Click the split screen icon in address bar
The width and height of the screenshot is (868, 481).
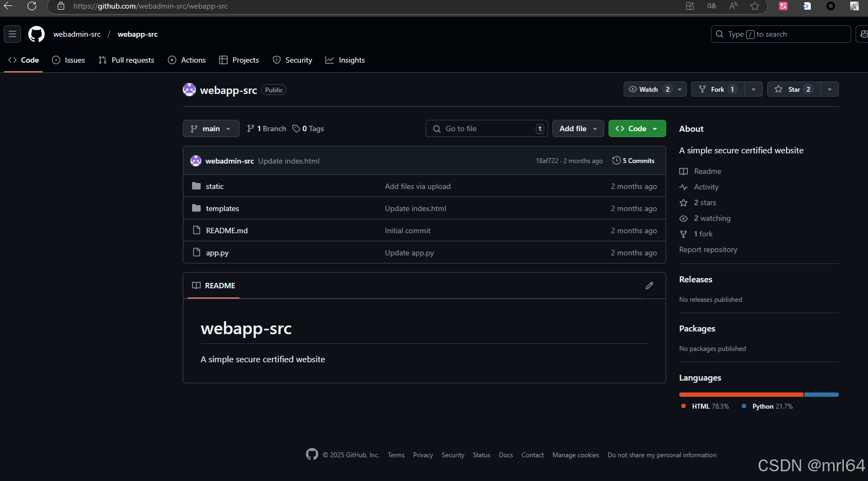[690, 6]
